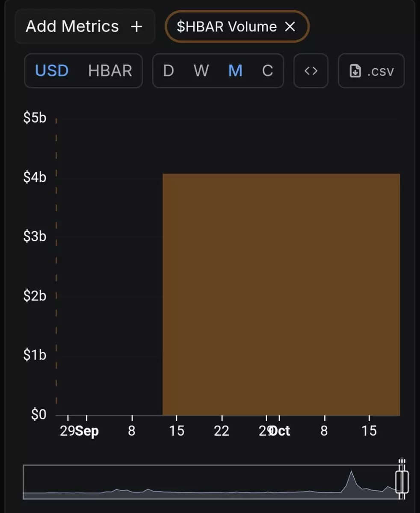
Task: Click the $HBAR Volume chip label
Action: pos(227,27)
